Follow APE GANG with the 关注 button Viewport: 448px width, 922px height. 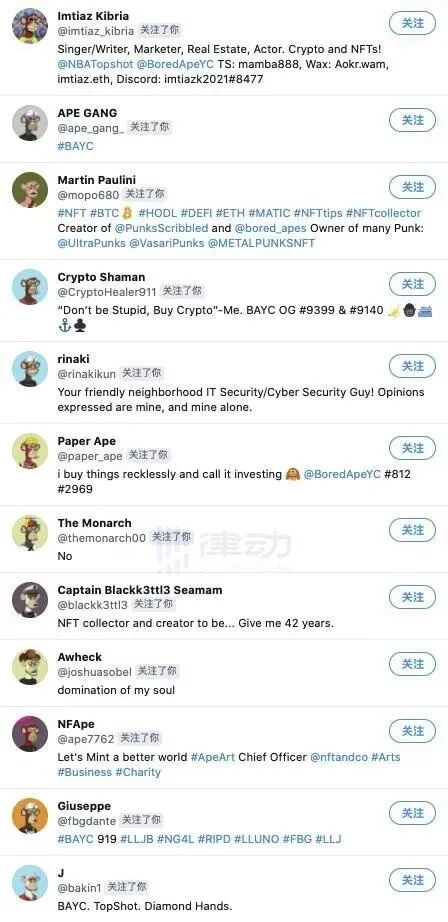(x=413, y=120)
